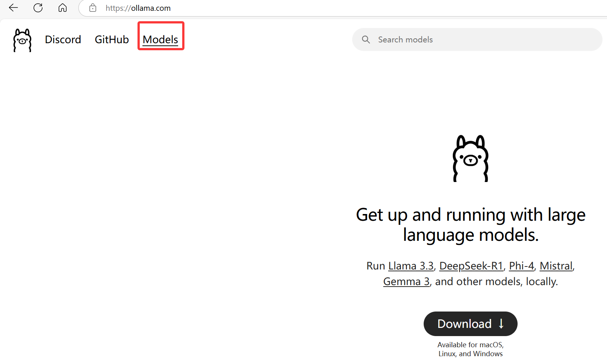The image size is (607, 364).
Task: Go to the Models page
Action: point(161,39)
